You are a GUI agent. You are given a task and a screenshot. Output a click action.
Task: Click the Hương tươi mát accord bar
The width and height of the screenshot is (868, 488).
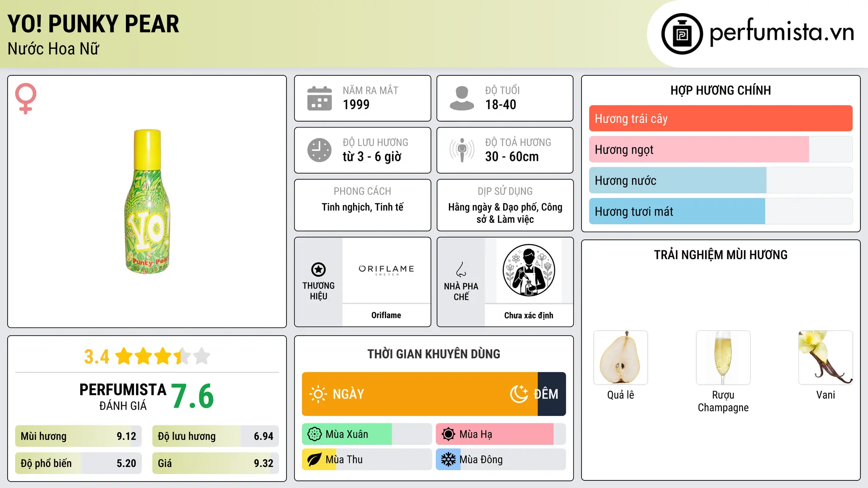[721, 211]
